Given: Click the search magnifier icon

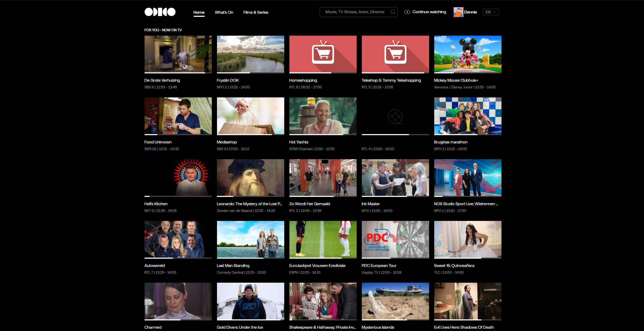Looking at the screenshot, I should [x=393, y=12].
